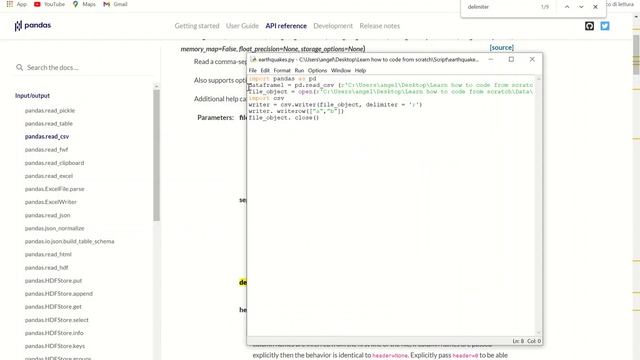Click the csv.writer delimiter code line

(x=335, y=105)
